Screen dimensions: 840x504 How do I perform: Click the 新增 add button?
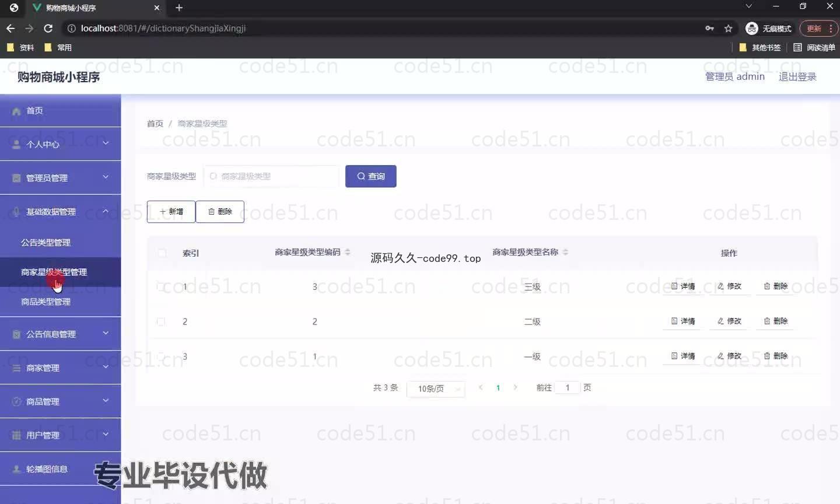[171, 212]
